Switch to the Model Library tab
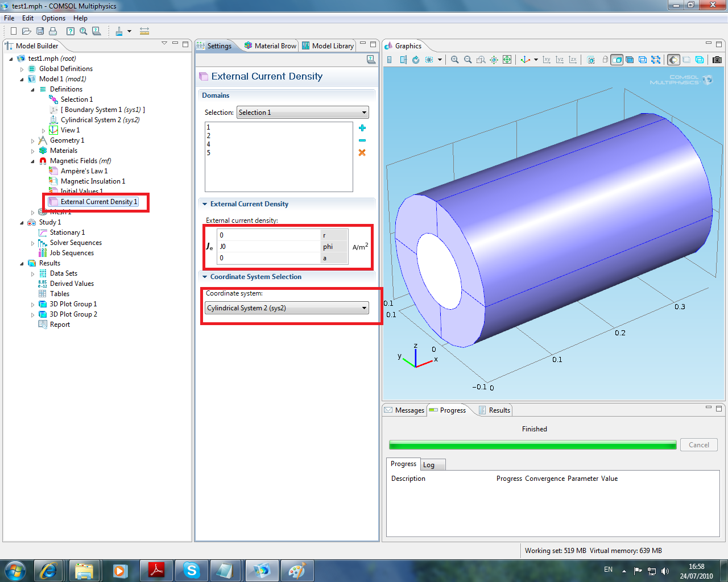The image size is (728, 582). click(328, 46)
